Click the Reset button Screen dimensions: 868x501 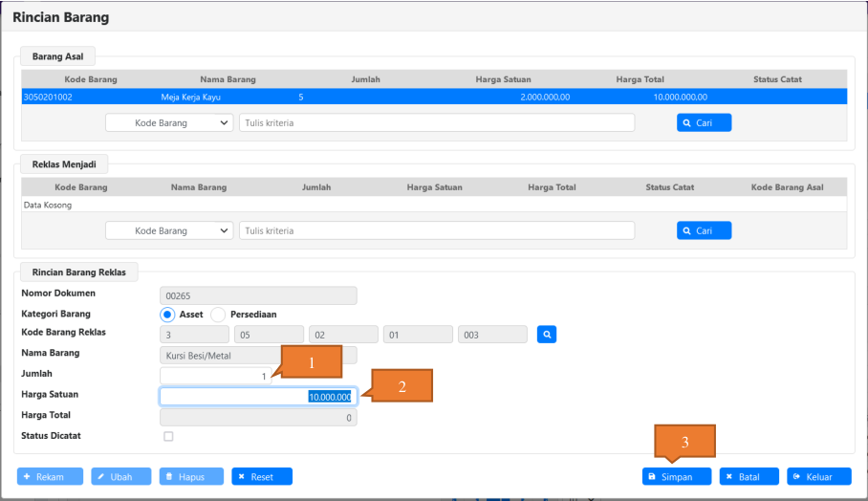click(261, 476)
